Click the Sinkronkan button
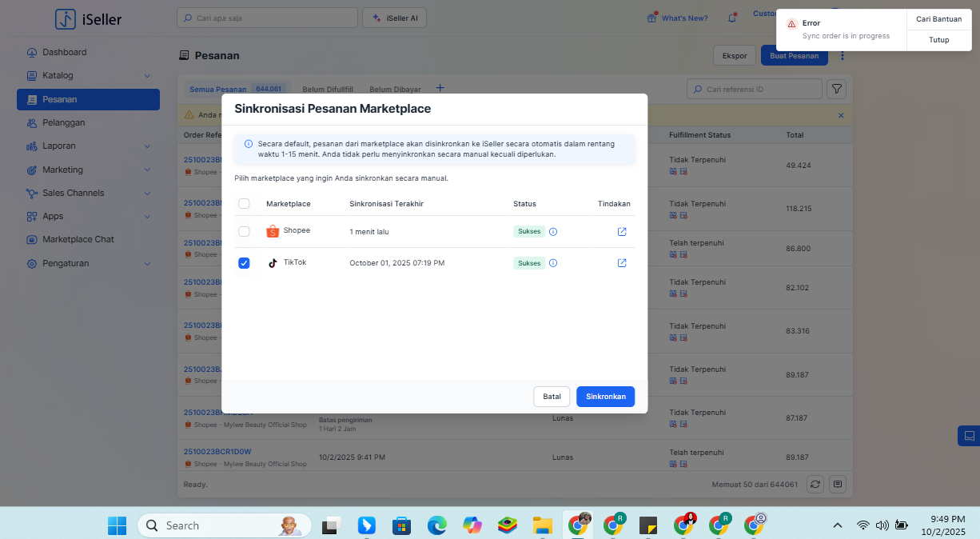 pos(605,397)
